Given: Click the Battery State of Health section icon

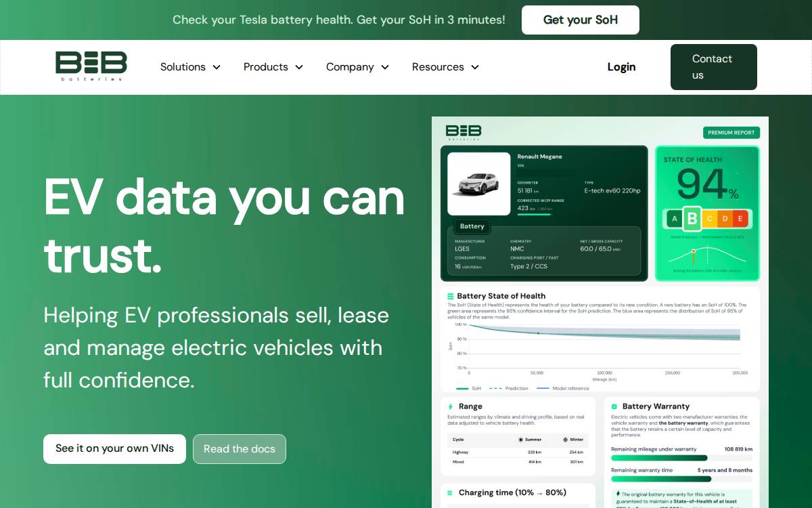Looking at the screenshot, I should (451, 296).
